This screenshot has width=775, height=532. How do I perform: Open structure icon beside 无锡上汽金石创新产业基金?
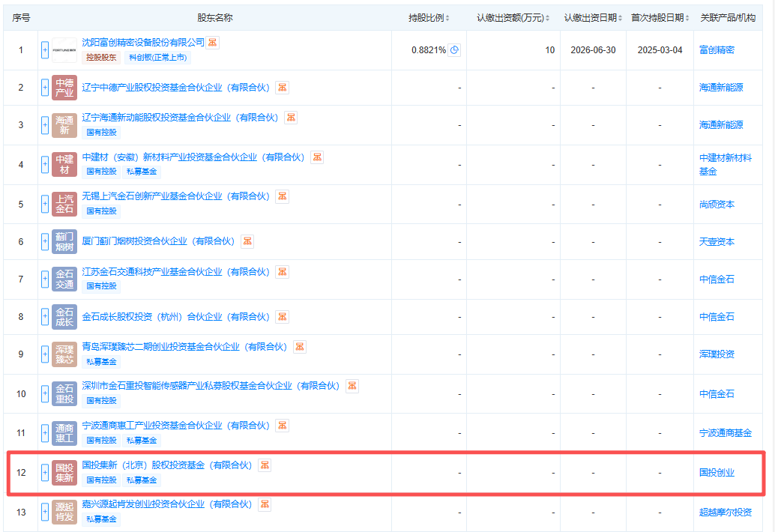point(283,196)
